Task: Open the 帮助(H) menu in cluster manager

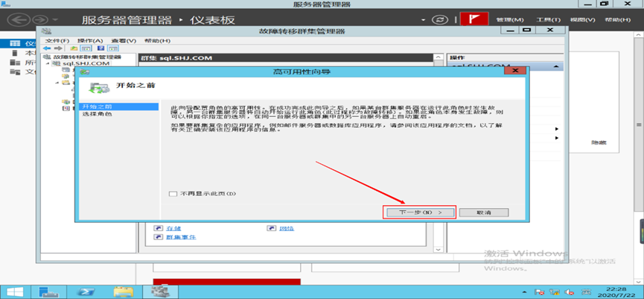Action: click(x=157, y=41)
